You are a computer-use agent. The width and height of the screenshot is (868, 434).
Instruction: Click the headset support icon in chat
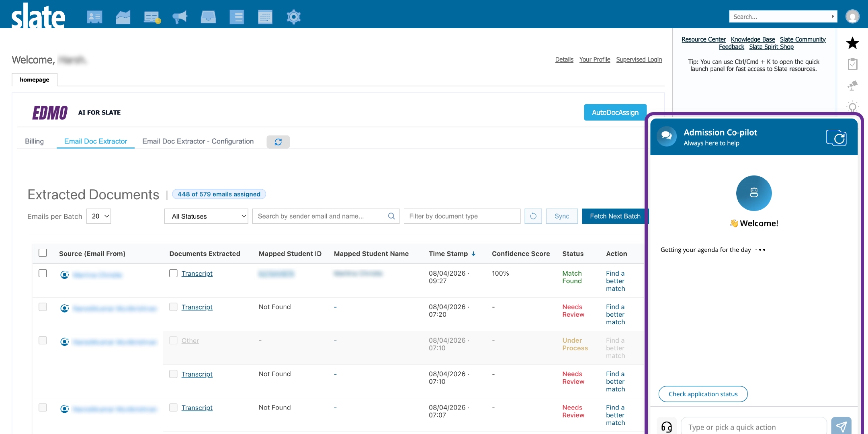(667, 427)
